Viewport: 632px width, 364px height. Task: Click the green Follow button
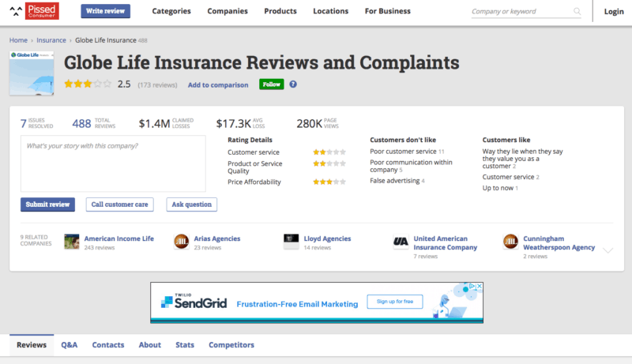coord(271,84)
